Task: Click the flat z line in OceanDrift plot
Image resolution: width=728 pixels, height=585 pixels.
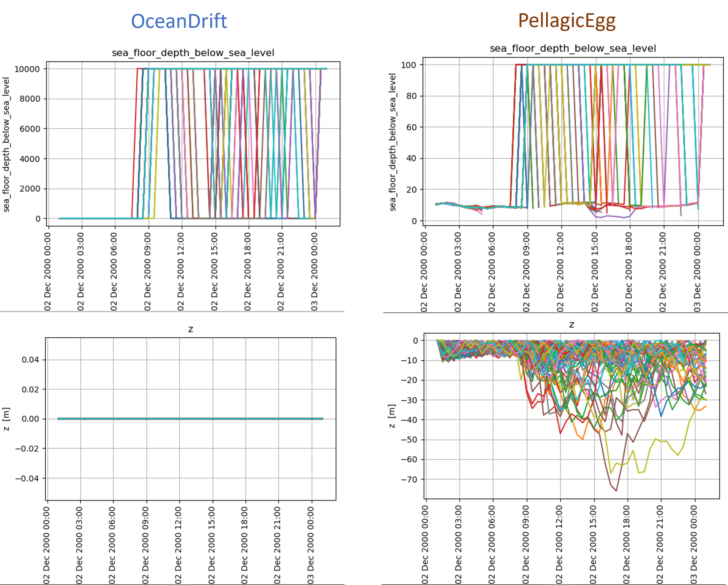Action: pyautogui.click(x=190, y=419)
